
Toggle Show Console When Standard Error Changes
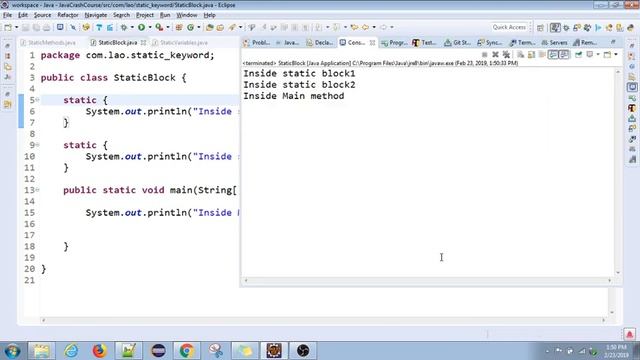point(564,54)
